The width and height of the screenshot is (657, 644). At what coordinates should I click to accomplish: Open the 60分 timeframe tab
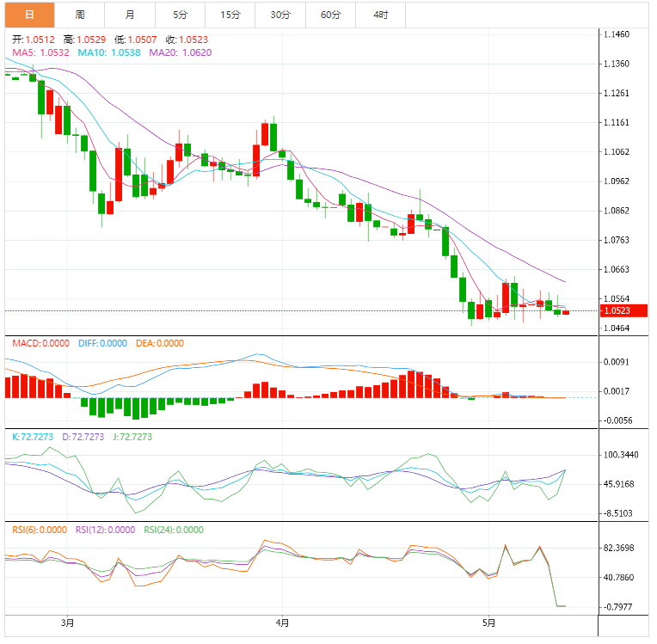[x=330, y=15]
